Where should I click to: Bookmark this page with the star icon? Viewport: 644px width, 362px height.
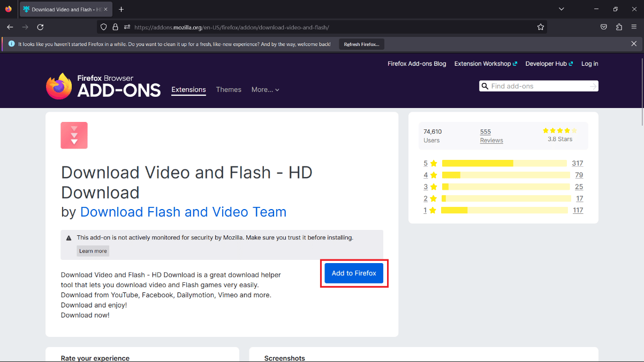point(541,27)
